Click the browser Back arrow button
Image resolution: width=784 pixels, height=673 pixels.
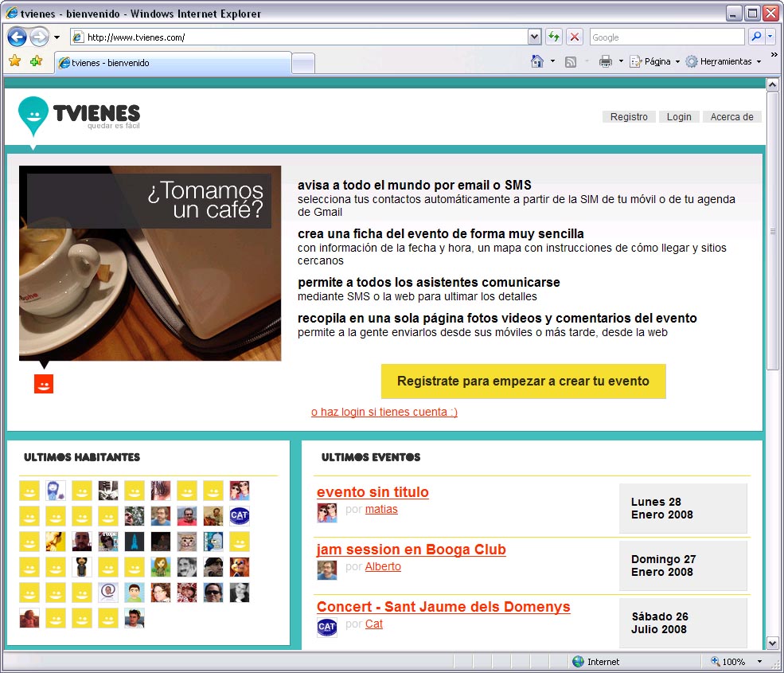click(x=17, y=37)
